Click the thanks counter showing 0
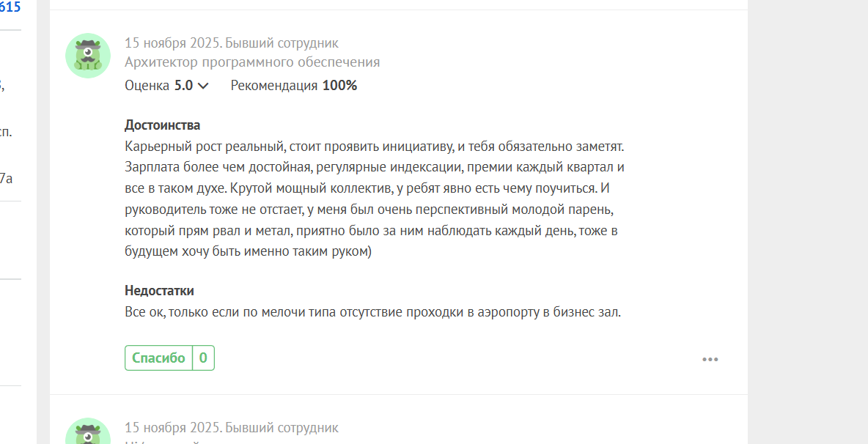The width and height of the screenshot is (868, 444). (203, 358)
